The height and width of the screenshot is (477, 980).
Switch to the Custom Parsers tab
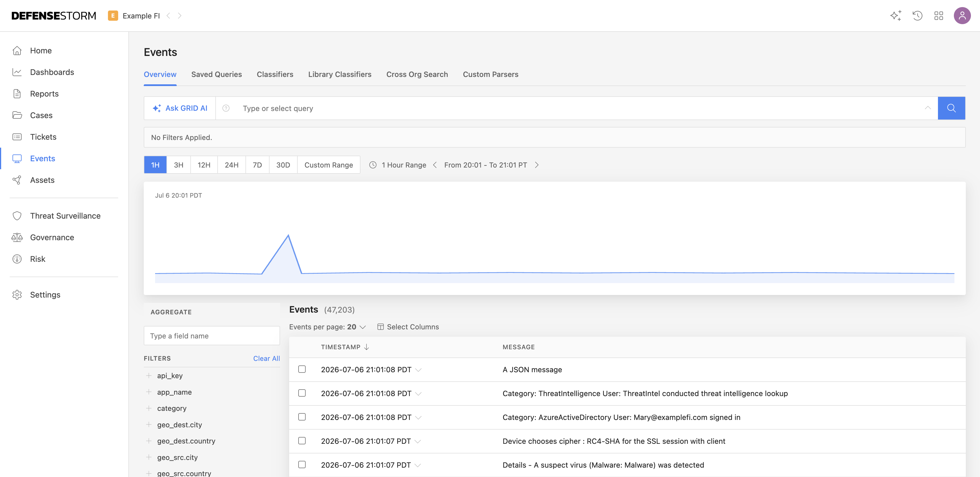(490, 75)
